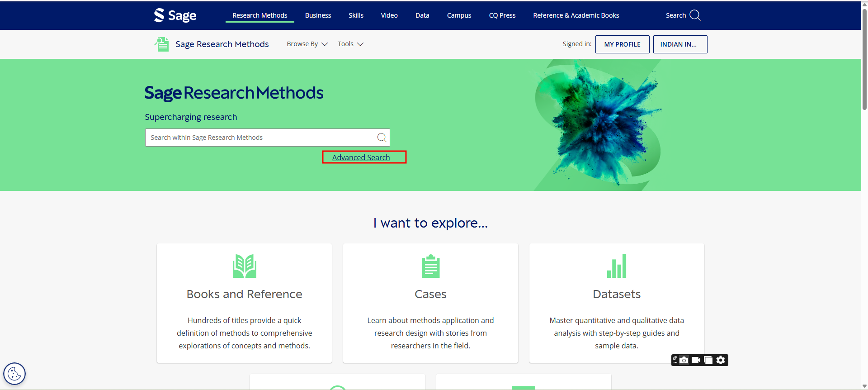Viewport: 868px width, 390px height.
Task: Click the Books and Reference book icon
Action: pos(244,266)
